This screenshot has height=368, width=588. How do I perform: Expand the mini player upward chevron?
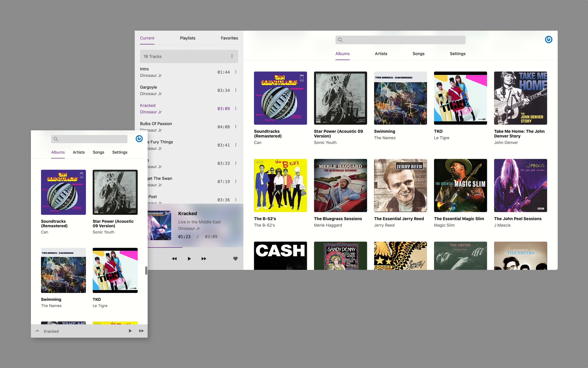click(37, 331)
